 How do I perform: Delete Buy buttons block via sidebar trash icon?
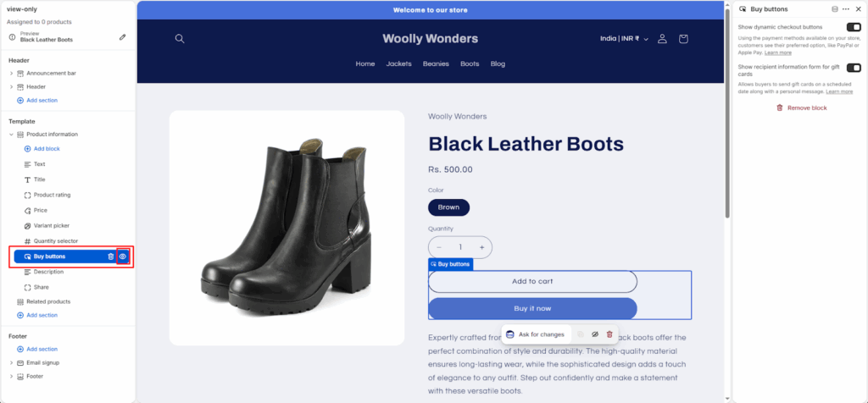tap(111, 257)
